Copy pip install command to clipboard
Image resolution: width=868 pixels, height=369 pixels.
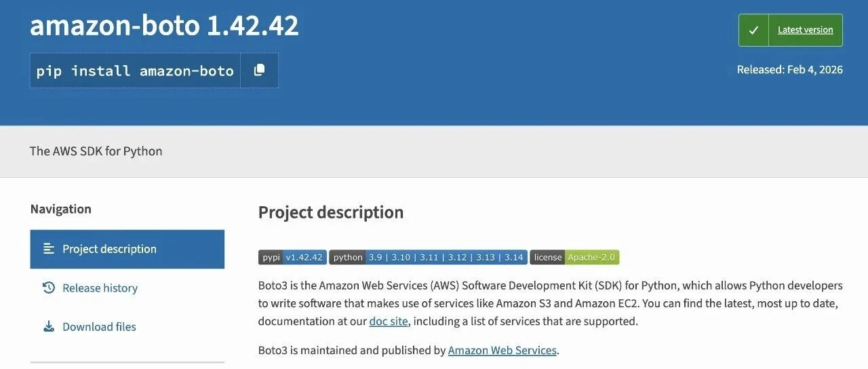coord(259,71)
